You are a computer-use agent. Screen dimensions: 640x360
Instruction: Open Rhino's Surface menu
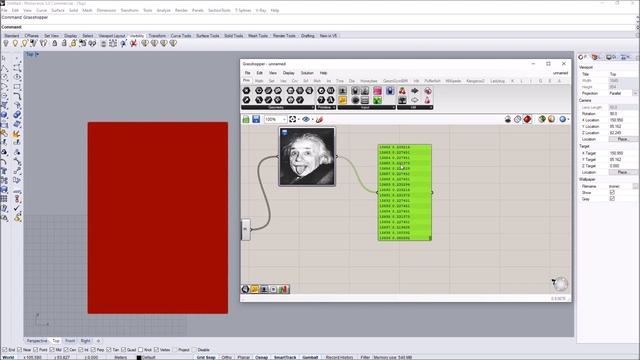[x=58, y=10]
